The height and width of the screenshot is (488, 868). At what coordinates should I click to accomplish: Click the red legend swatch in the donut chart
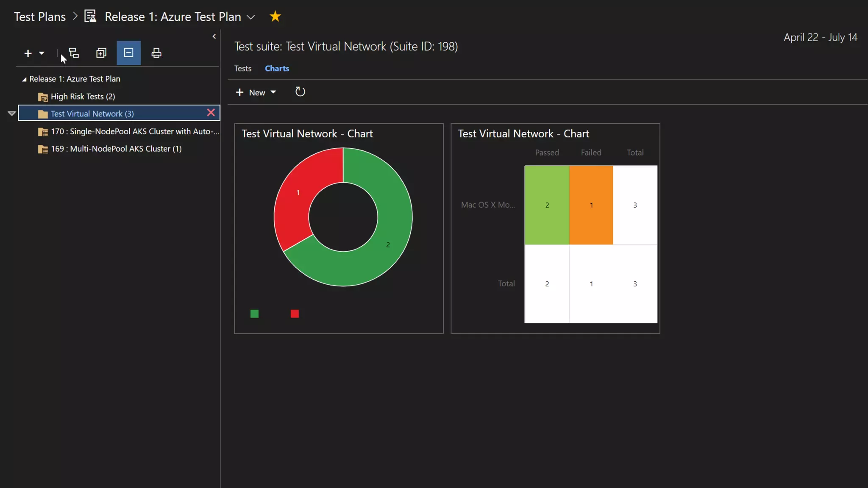click(295, 314)
